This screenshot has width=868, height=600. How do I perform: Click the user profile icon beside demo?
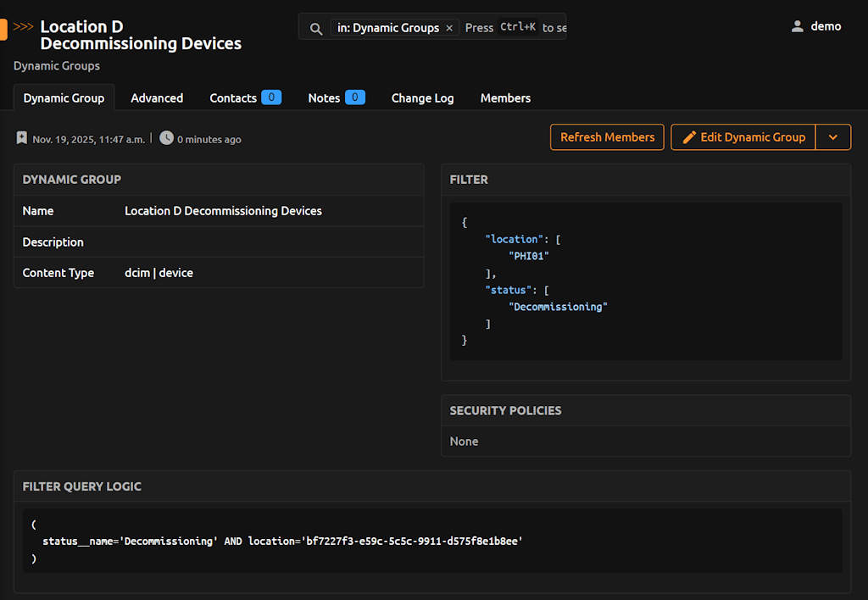pos(797,26)
